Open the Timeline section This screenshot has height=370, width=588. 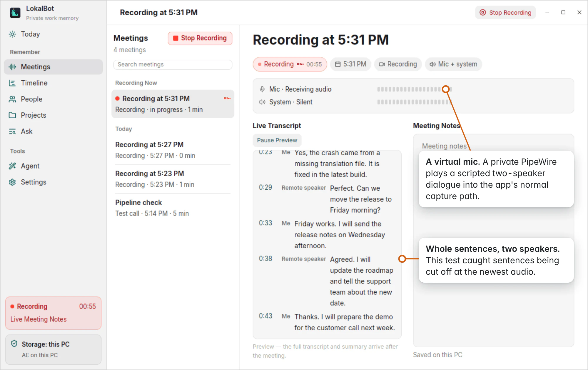(x=53, y=83)
